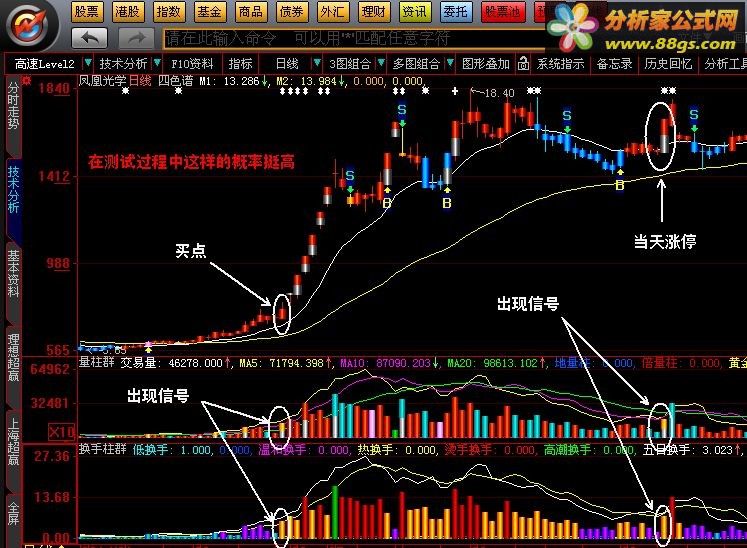Open the 指标 toolbar item

pos(240,64)
